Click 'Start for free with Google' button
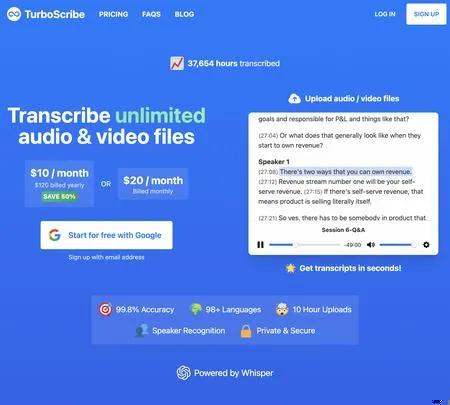This screenshot has width=450, height=405. click(106, 235)
